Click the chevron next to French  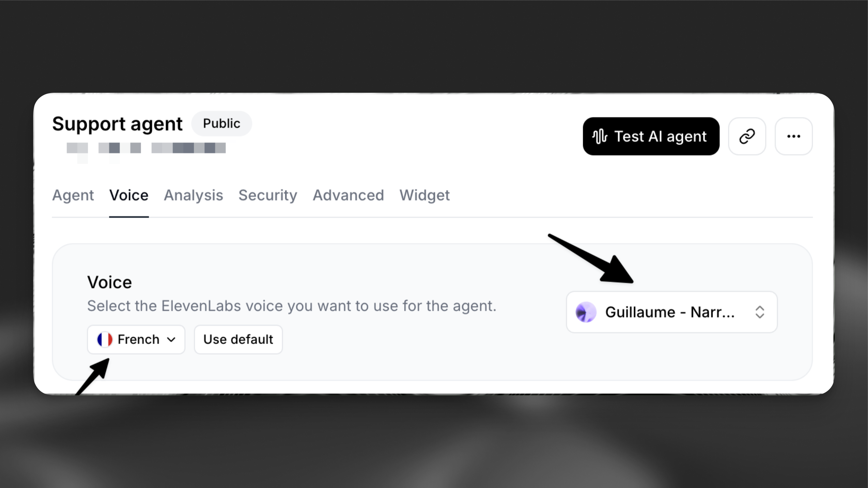tap(171, 340)
